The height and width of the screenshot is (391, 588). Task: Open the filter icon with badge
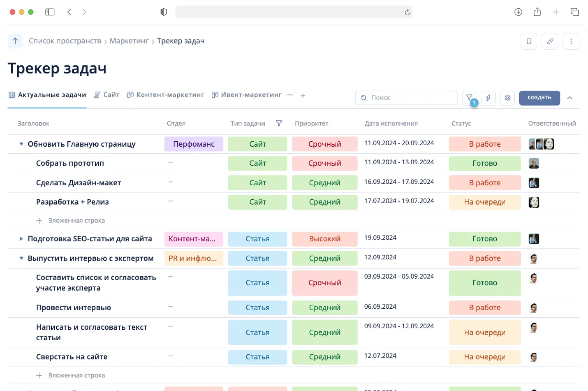470,98
